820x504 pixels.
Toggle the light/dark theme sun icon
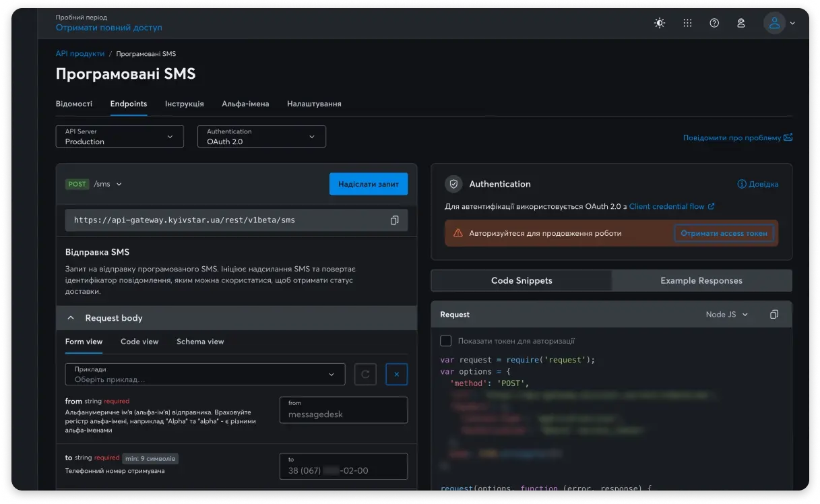tap(660, 23)
